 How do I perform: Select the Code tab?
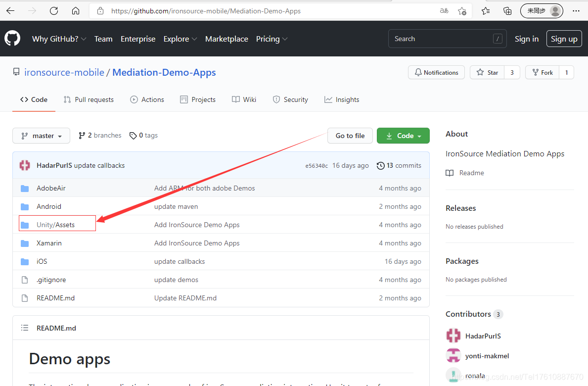pos(34,100)
